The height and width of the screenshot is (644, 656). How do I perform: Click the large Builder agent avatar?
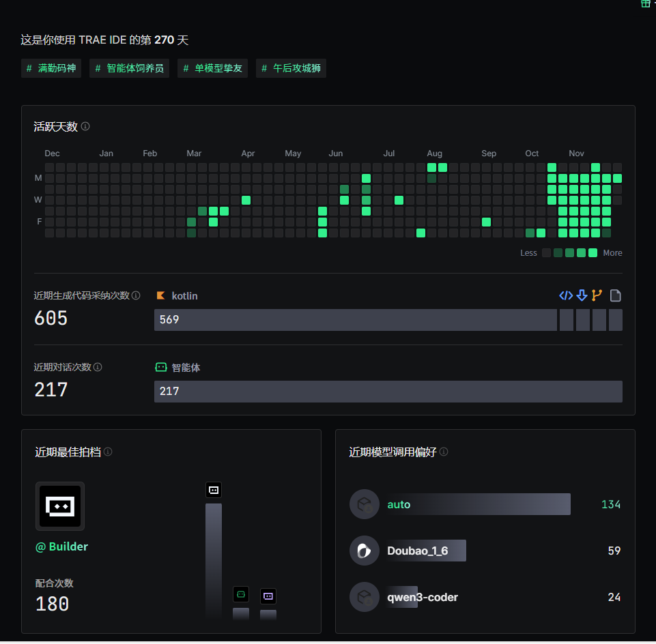[x=60, y=506]
